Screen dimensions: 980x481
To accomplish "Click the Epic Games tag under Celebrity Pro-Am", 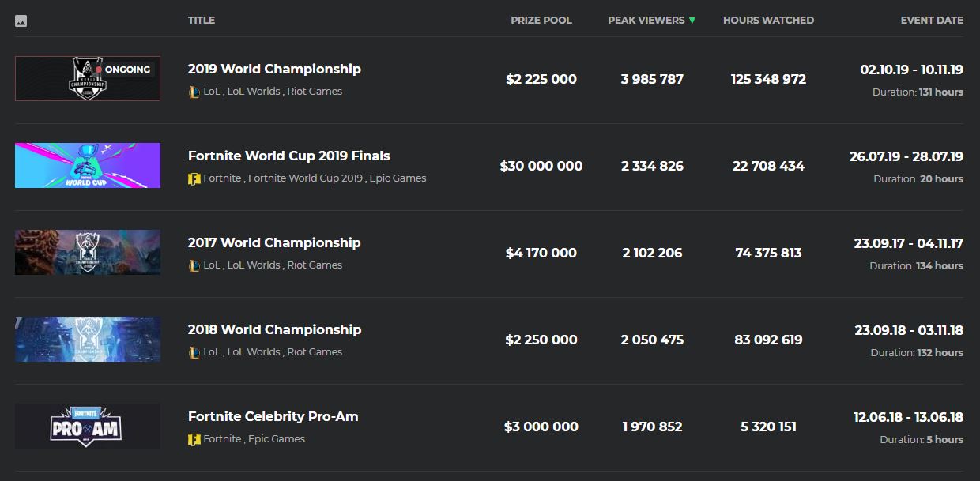I will 276,439.
